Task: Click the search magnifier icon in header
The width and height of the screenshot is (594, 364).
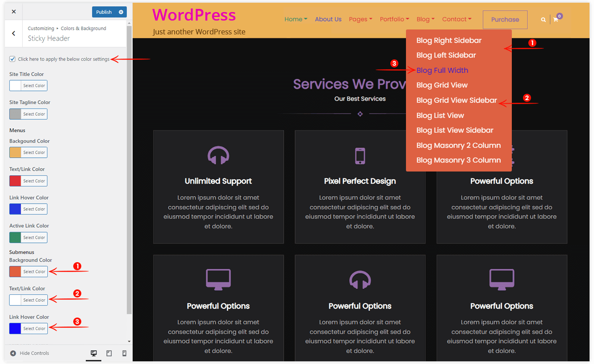Action: click(x=543, y=20)
